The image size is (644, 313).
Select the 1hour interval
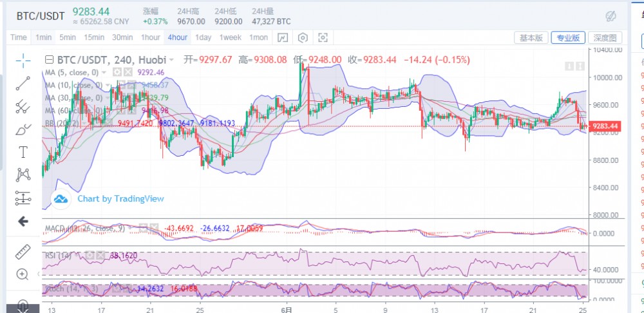pyautogui.click(x=150, y=37)
